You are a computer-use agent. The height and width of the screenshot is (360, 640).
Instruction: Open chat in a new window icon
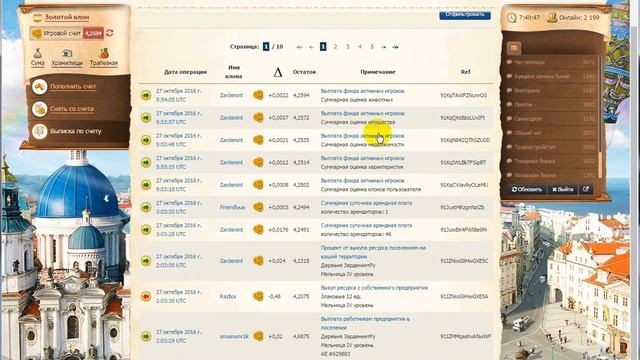click(586, 189)
